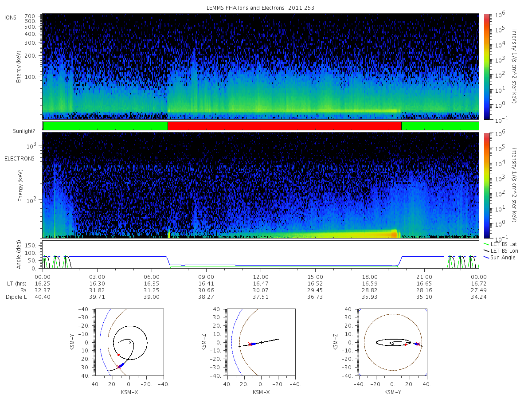
Task: Click the 03:00 time axis label
Action: (x=97, y=277)
